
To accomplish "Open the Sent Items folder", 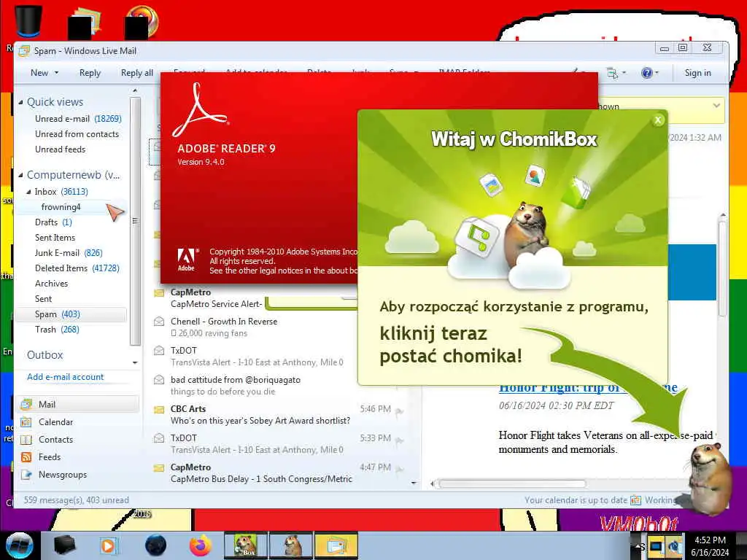I will pos(55,237).
